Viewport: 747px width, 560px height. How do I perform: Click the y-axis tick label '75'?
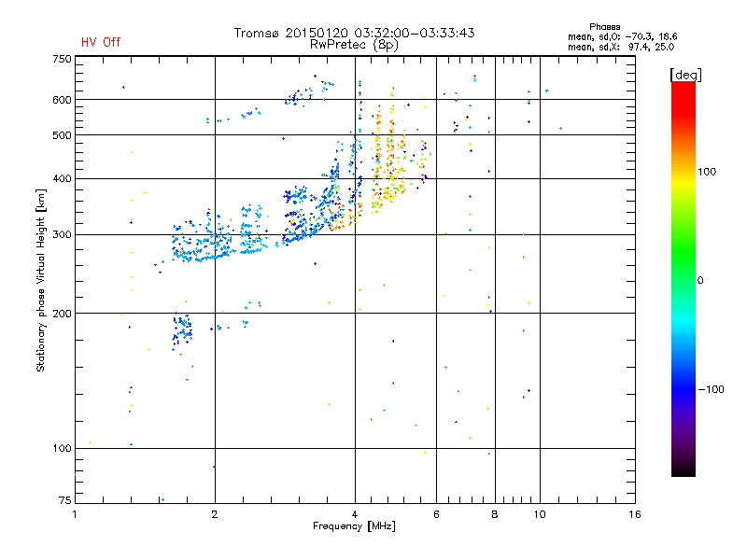click(65, 500)
